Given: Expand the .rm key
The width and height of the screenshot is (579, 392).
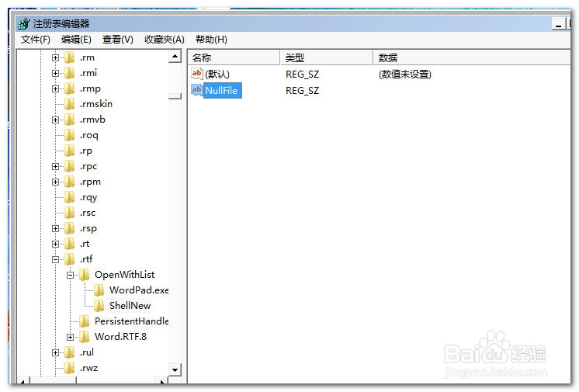Looking at the screenshot, I should (55, 57).
